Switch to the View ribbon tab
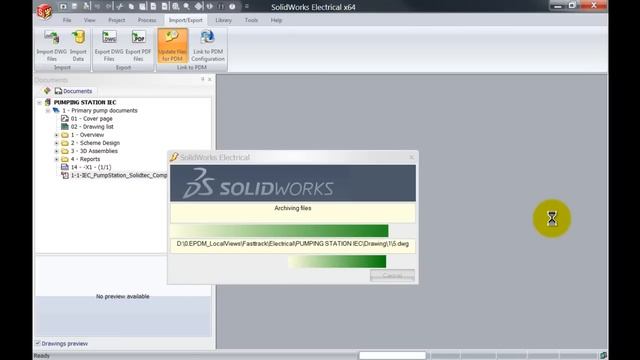Viewport: 640px width, 360px height. point(89,20)
